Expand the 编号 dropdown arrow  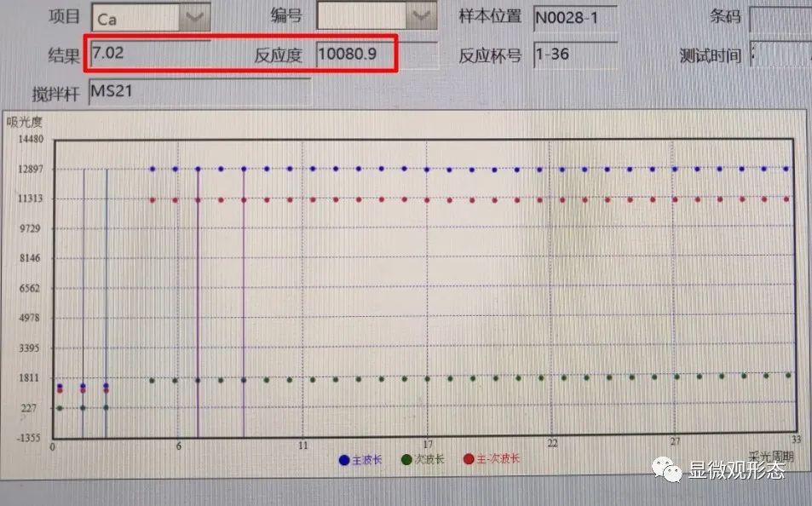[x=421, y=15]
